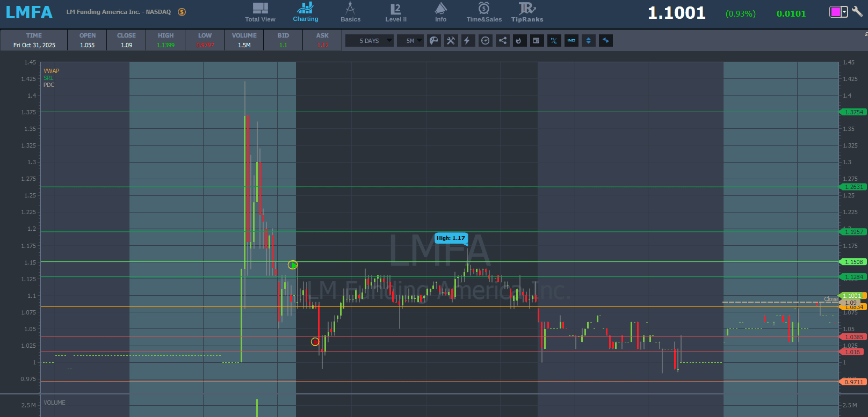Toggle the blue left/right arrows button
868x417 pixels.
pos(606,41)
